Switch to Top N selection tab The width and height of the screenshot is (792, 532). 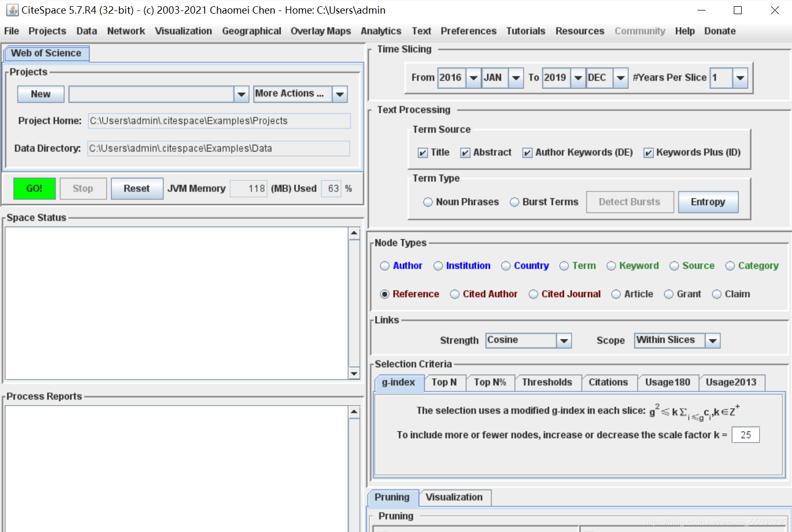tap(444, 382)
